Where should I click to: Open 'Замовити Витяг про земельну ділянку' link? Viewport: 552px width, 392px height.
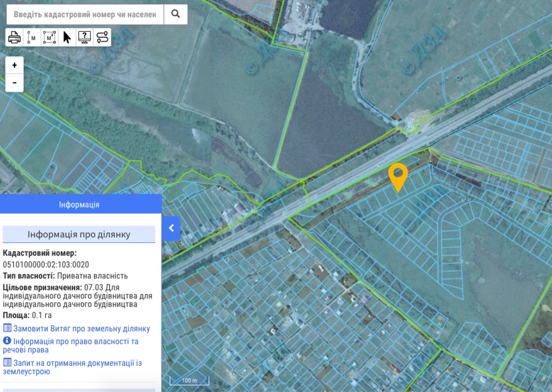pyautogui.click(x=81, y=329)
